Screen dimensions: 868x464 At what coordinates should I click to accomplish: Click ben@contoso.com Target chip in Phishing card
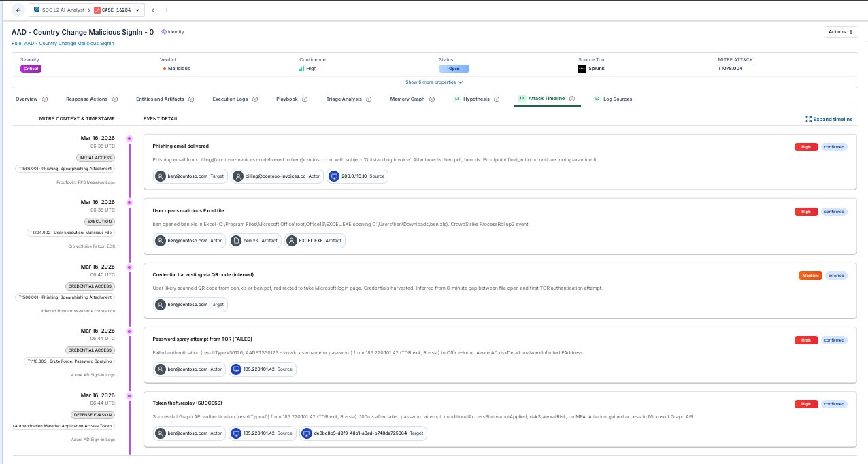(190, 176)
